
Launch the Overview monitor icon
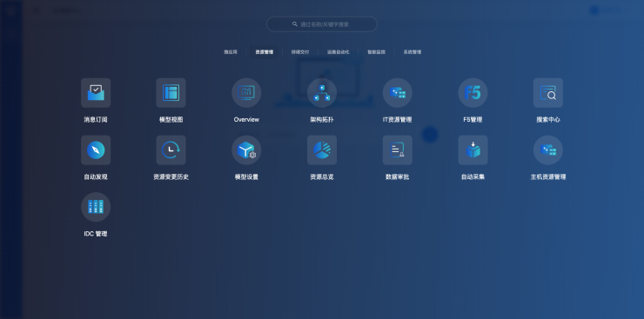point(246,93)
